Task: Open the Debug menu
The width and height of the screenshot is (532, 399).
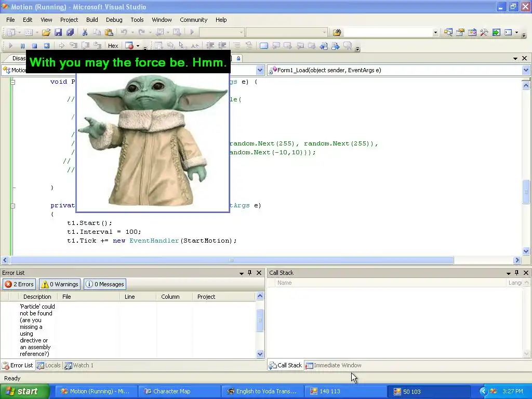Action: (114, 20)
